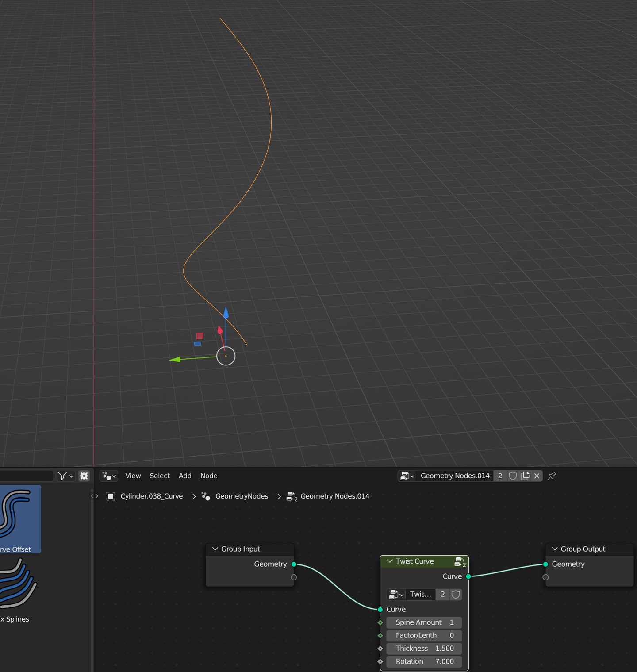Click the white move gizmo circle
The height and width of the screenshot is (672, 637).
coord(226,356)
